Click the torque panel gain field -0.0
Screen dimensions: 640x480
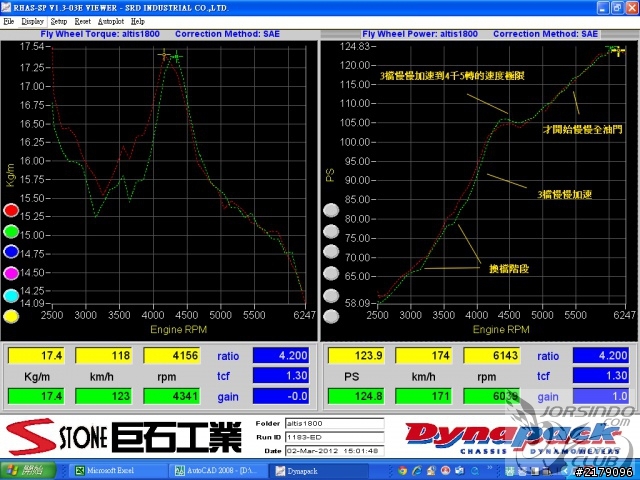281,396
